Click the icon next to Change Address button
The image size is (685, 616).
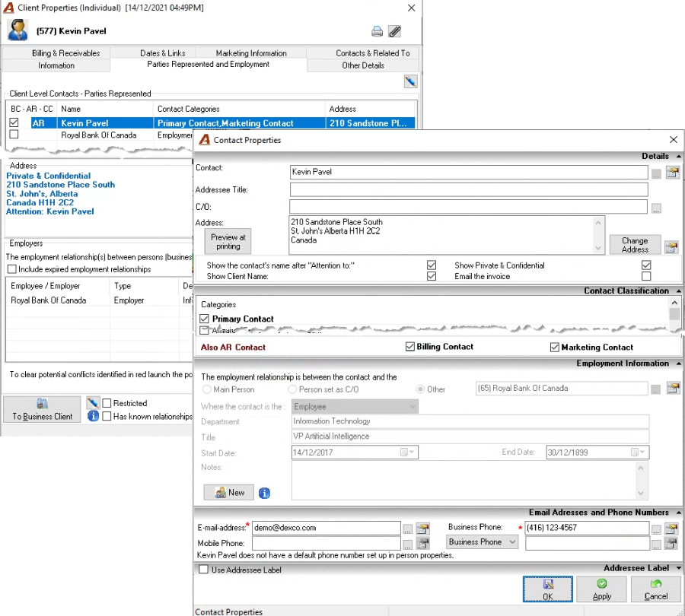pos(671,247)
